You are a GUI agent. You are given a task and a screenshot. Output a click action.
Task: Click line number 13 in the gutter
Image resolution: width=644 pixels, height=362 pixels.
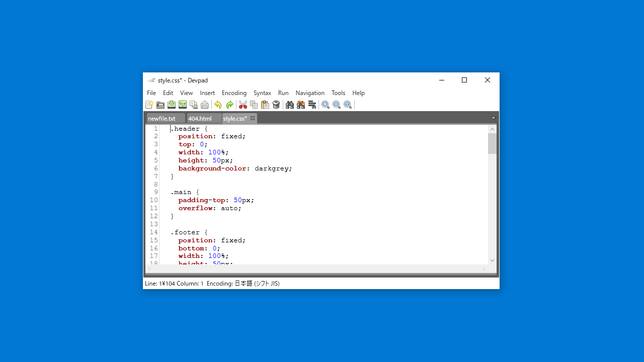154,224
